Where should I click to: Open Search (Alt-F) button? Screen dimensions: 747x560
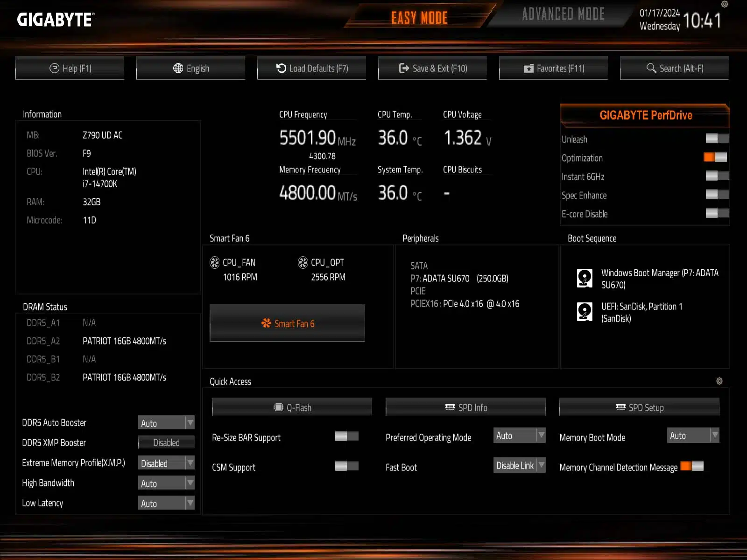click(675, 68)
